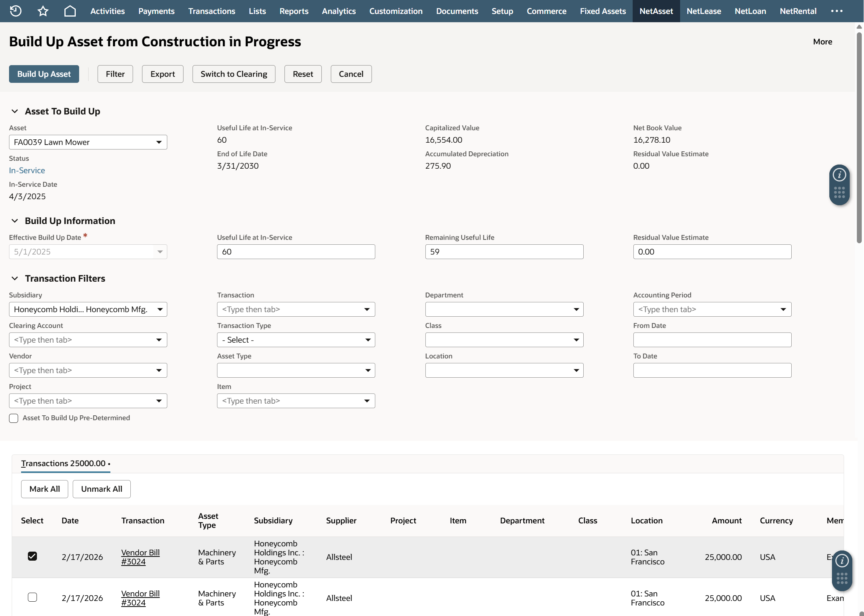864x616 pixels.
Task: Collapse the Transaction Filters section
Action: (15, 278)
